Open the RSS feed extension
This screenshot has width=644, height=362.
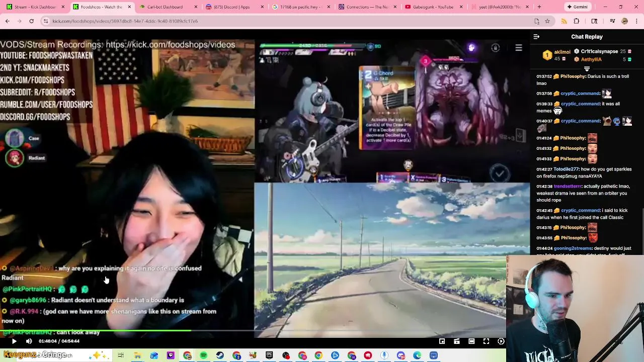tap(564, 21)
